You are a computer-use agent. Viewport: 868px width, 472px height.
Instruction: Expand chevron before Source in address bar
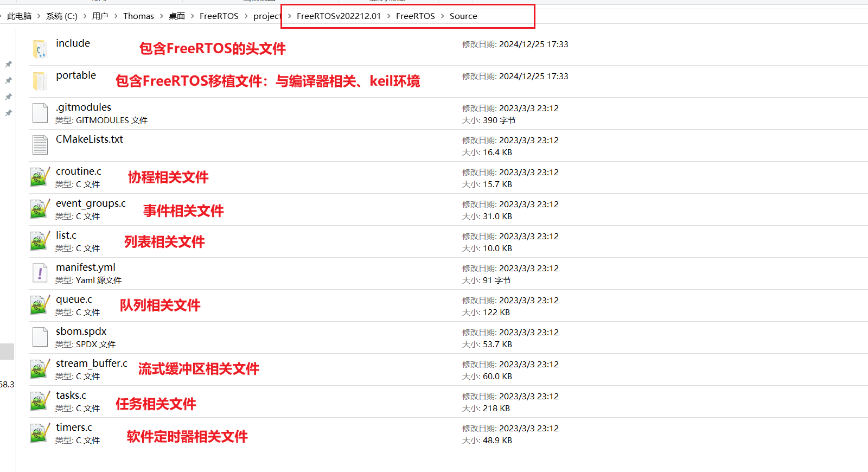coord(442,16)
